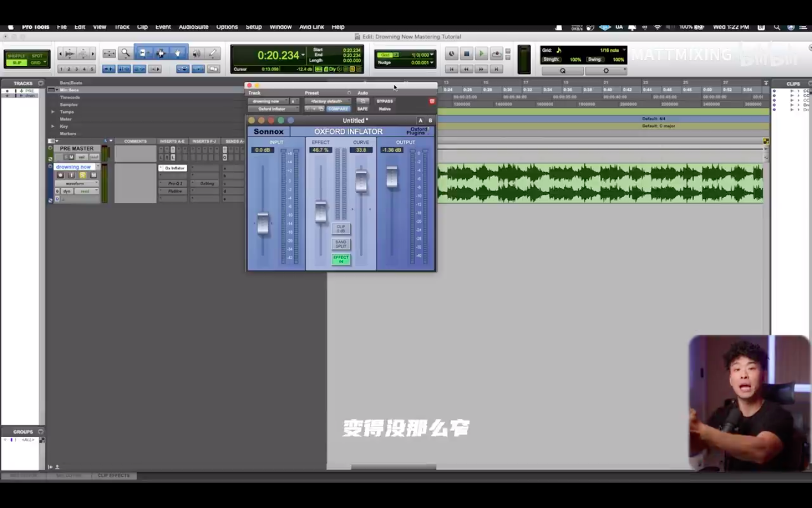Open plugin track selector drowning now
This screenshot has width=812, height=508.
[x=268, y=101]
